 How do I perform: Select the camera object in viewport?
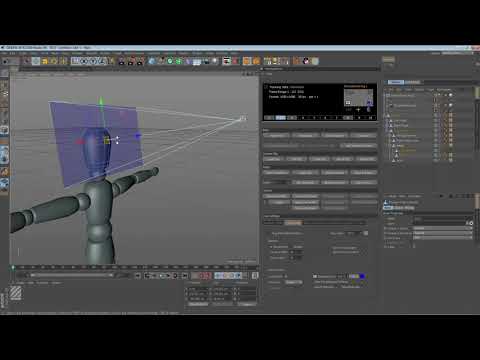[243, 118]
